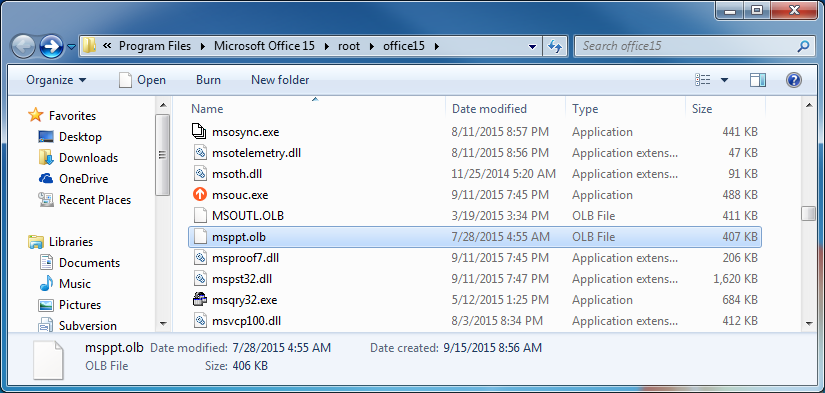Click the Change your view icon
This screenshot has width=825, height=393.
tap(702, 80)
